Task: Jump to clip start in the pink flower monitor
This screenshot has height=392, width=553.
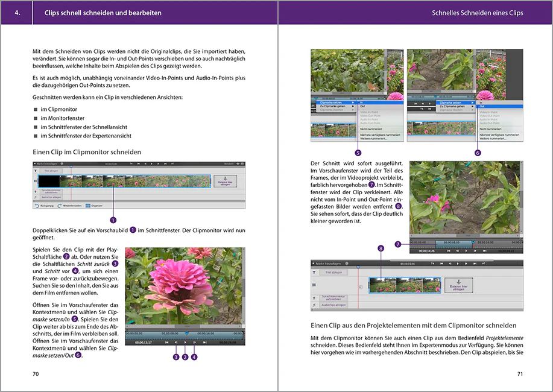Action: click(166, 342)
